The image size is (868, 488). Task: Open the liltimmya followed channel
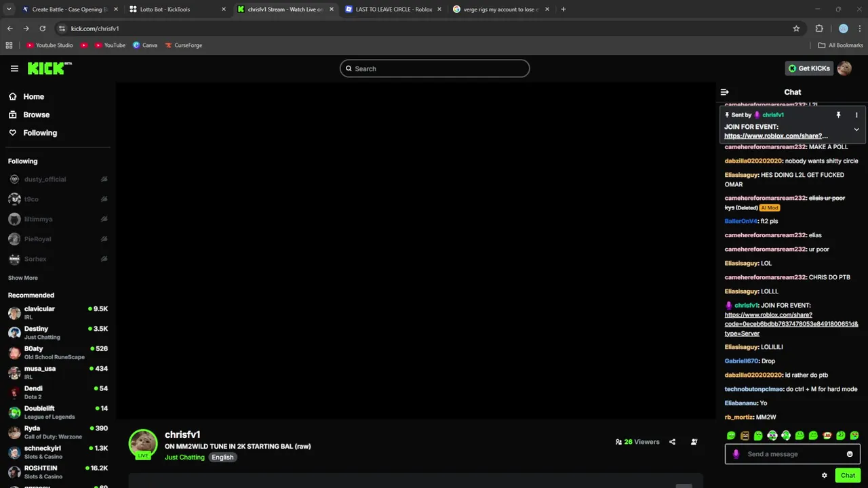pyautogui.click(x=58, y=219)
